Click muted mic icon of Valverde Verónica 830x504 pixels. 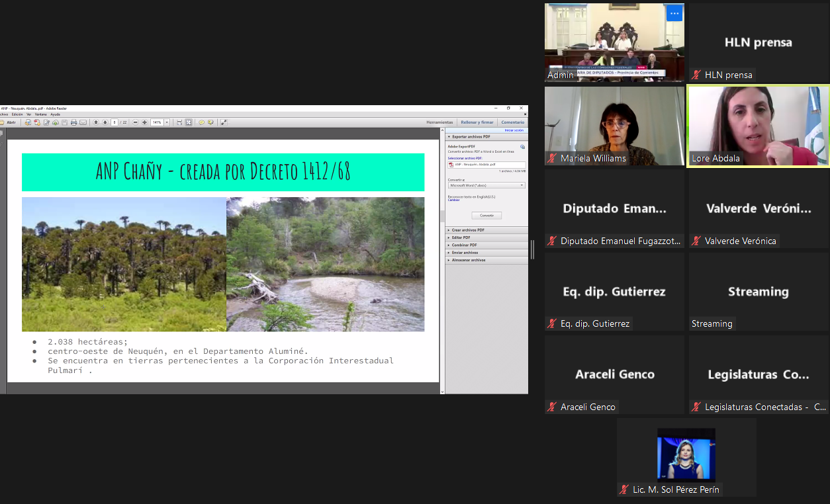[x=696, y=241]
